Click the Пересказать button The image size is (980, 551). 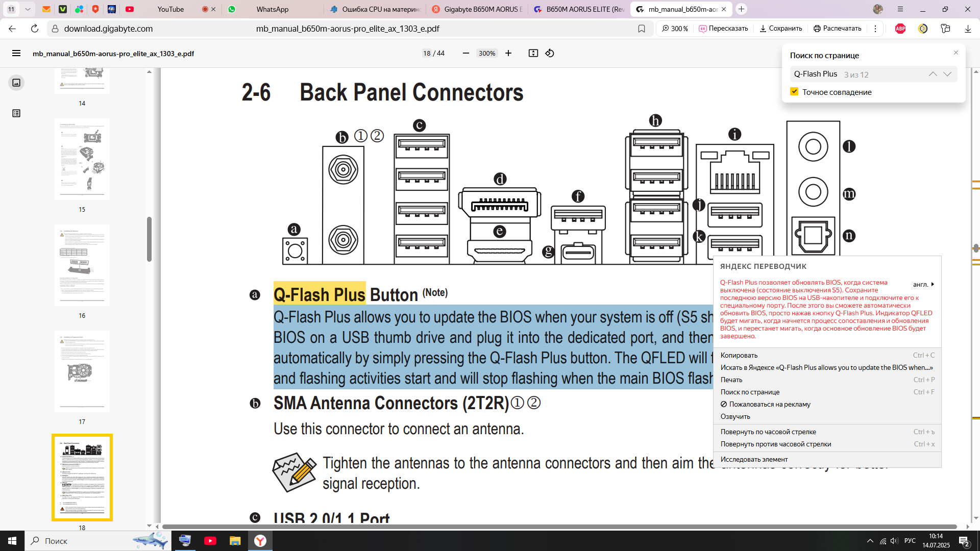coord(723,29)
